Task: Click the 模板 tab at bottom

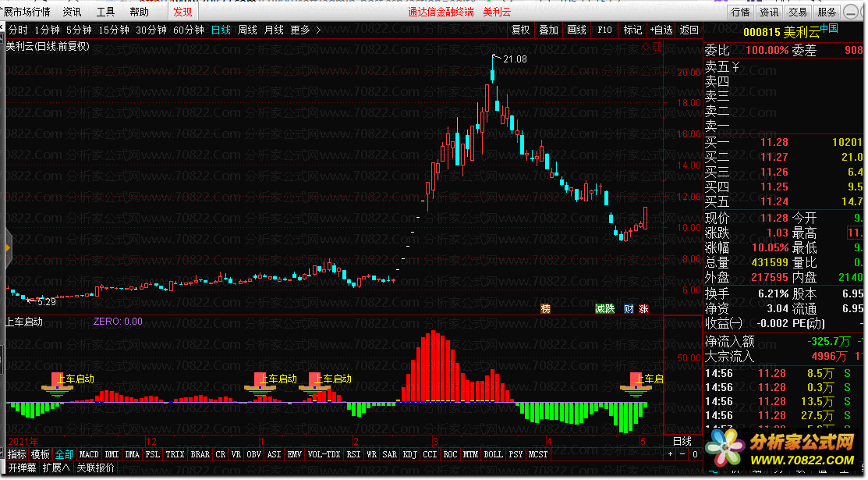Action: click(x=41, y=454)
